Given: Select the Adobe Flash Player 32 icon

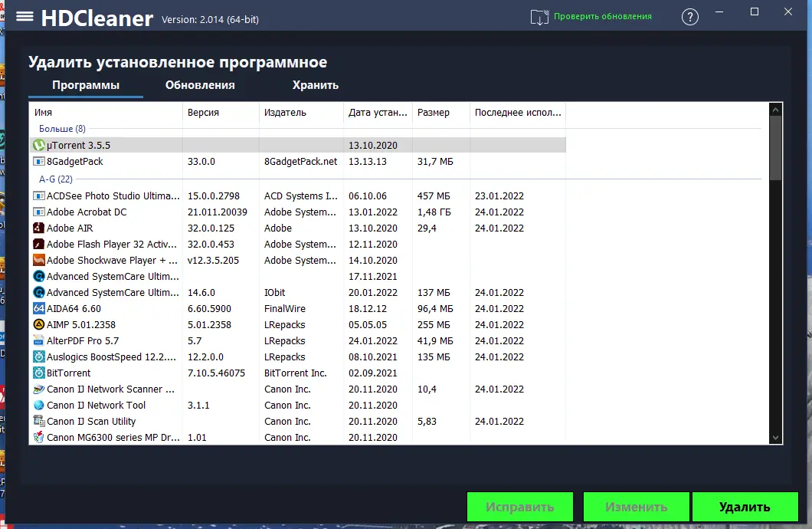Looking at the screenshot, I should (x=39, y=244).
